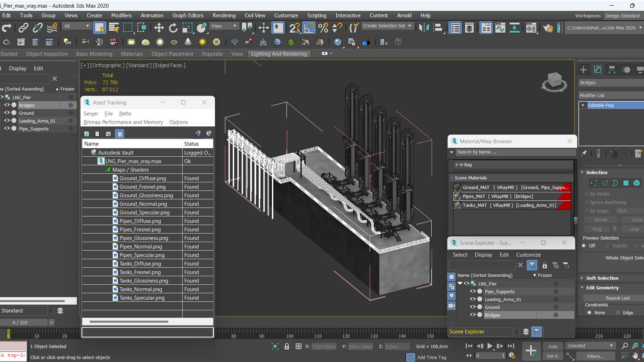
Task: Click Scene Explorer filter funnel icon
Action: [532, 265]
